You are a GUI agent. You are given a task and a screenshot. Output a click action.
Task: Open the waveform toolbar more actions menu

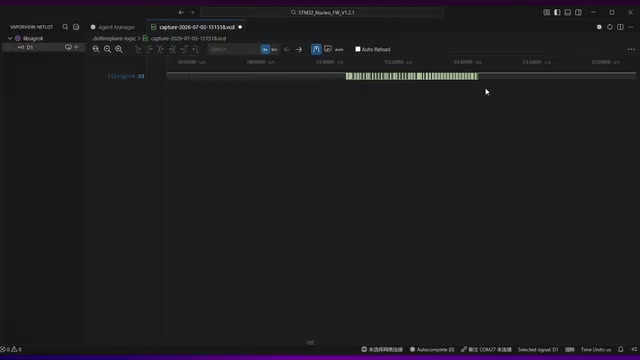(x=631, y=49)
